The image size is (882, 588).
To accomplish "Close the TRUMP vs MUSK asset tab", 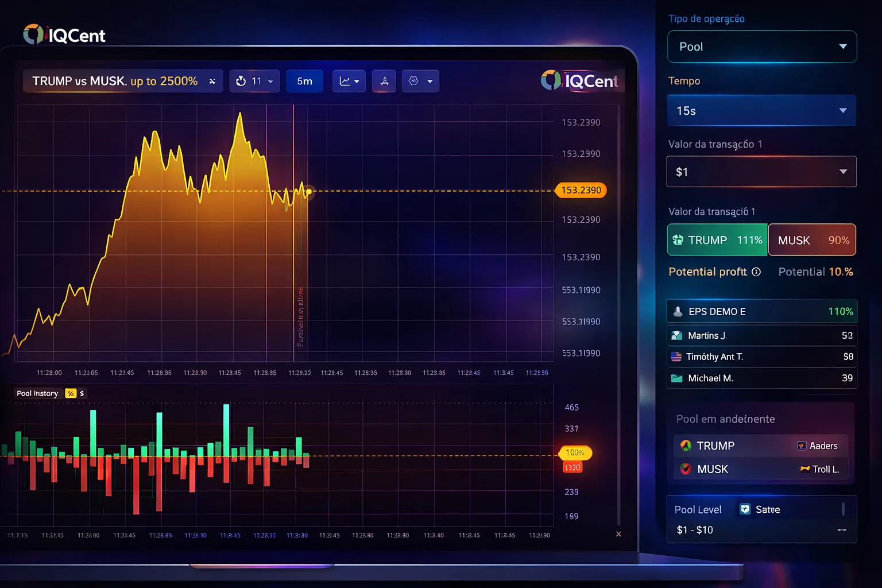I will point(212,82).
